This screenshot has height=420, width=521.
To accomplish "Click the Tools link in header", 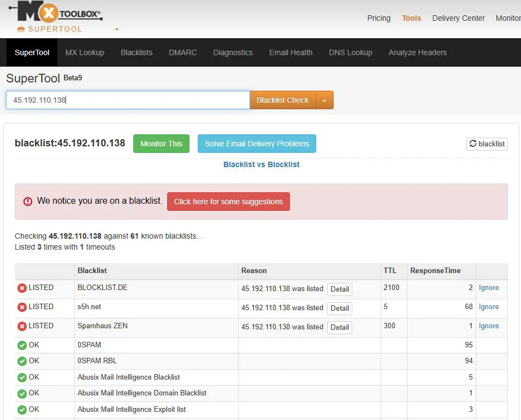I will tap(411, 18).
